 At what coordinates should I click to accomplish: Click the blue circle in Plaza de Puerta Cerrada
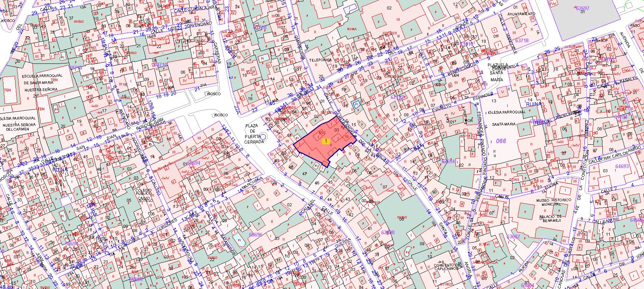264,136
